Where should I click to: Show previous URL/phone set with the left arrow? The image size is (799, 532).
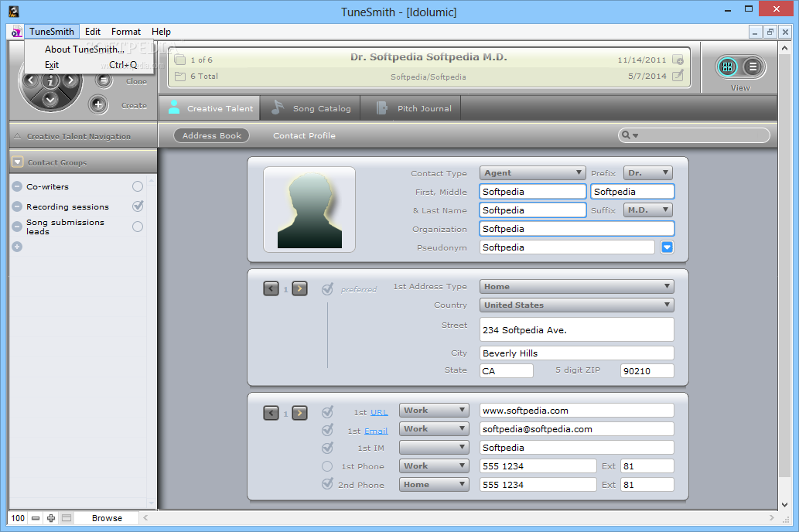pyautogui.click(x=271, y=413)
